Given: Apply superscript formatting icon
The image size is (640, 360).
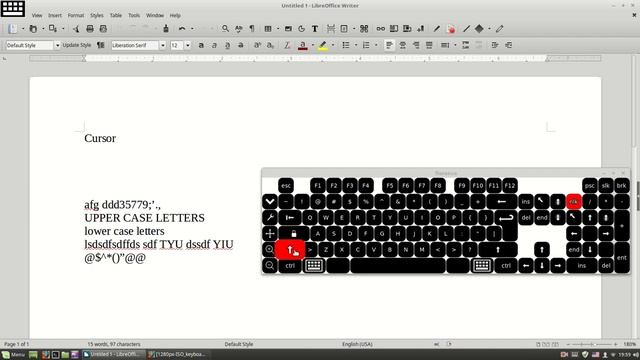Looking at the screenshot, I should coord(257,45).
